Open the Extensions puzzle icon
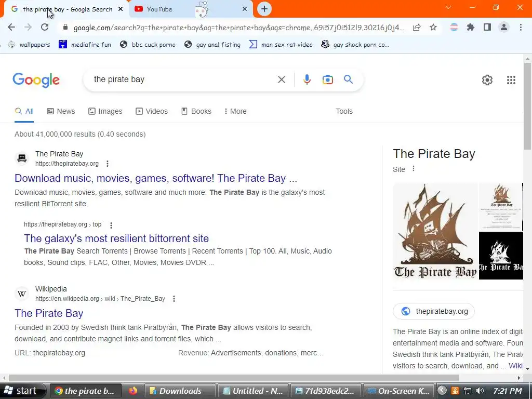Image resolution: width=532 pixels, height=399 pixels. coord(471,27)
